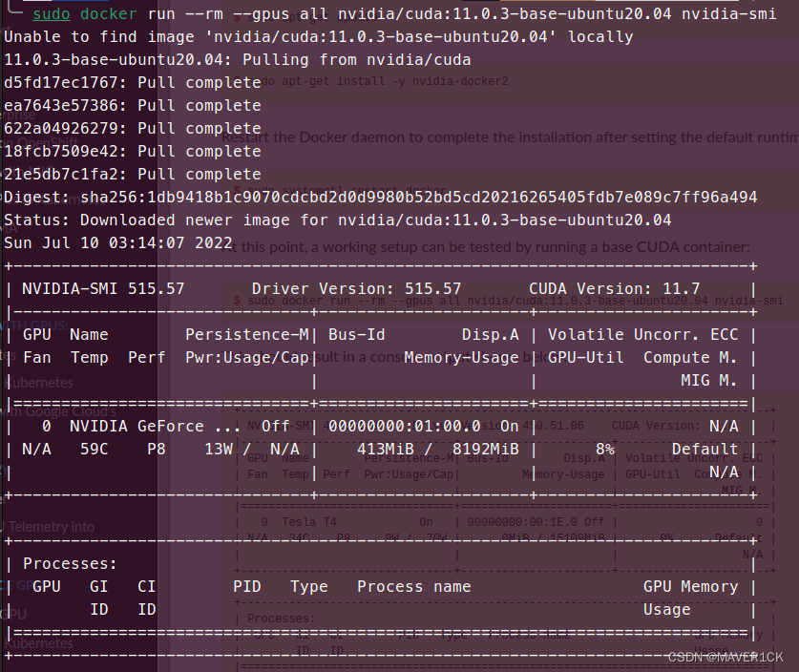Image resolution: width=799 pixels, height=672 pixels.
Task: Click the 'Unable to find image' message line
Action: tap(319, 36)
